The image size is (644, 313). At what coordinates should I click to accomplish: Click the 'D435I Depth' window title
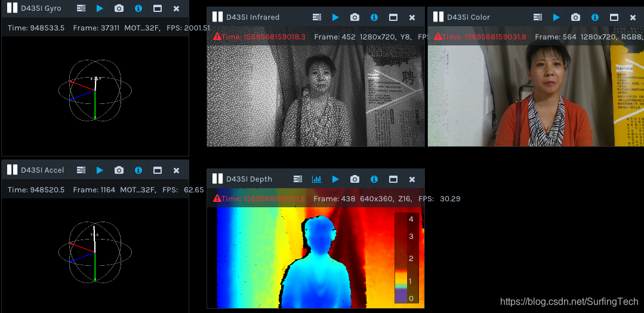[x=249, y=179]
